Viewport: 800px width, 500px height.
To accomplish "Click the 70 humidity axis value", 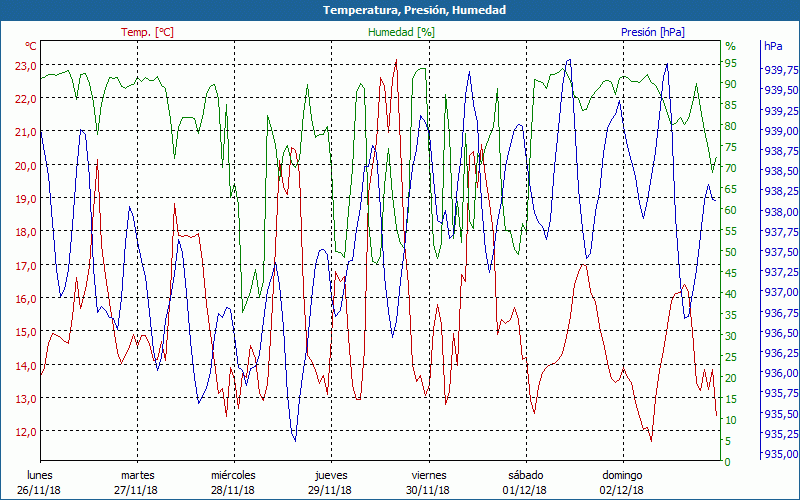I will tap(731, 168).
